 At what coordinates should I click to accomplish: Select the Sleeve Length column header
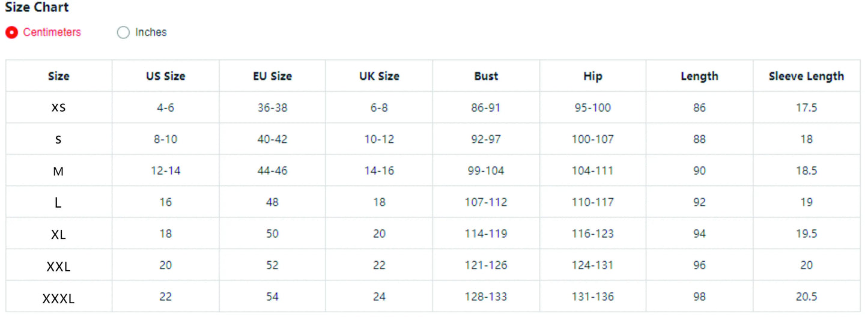click(806, 76)
